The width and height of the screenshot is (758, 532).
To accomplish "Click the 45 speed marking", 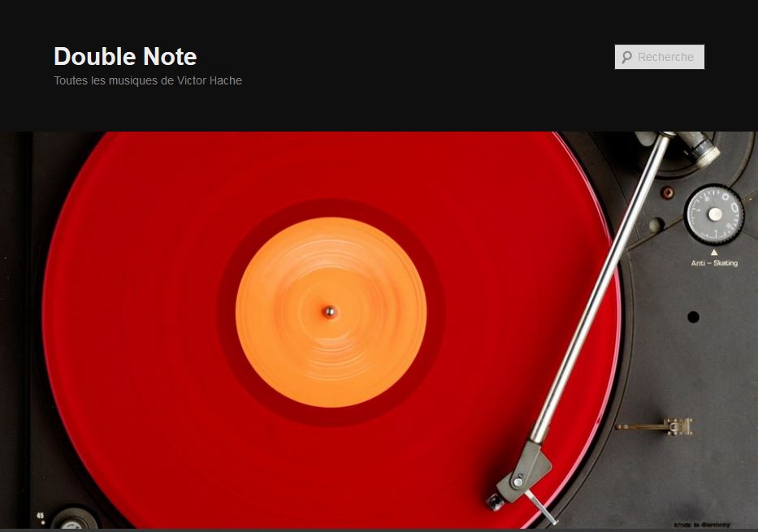I will [x=40, y=516].
